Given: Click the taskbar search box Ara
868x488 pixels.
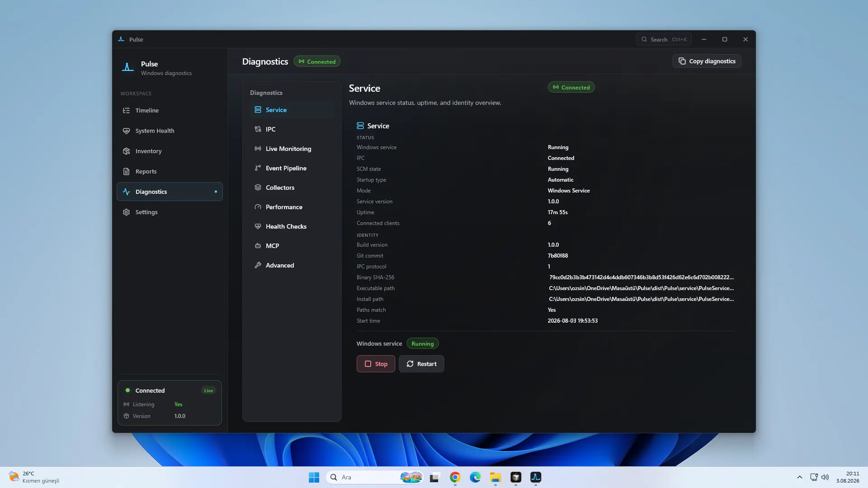Looking at the screenshot, I should pyautogui.click(x=374, y=477).
